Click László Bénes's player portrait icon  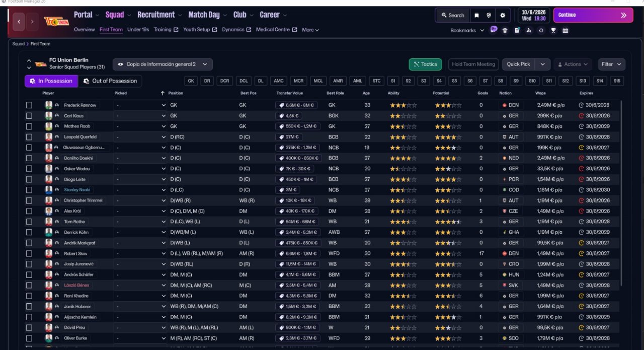pos(49,286)
